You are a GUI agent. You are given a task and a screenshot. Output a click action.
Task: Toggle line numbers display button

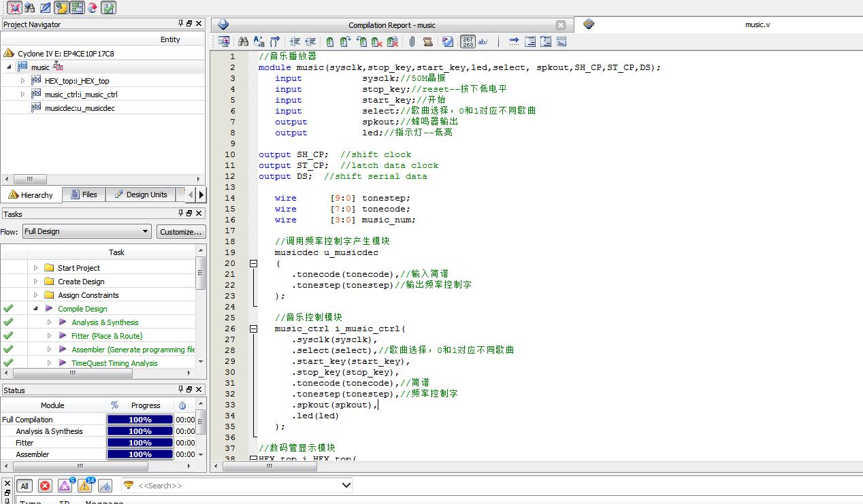coord(468,41)
